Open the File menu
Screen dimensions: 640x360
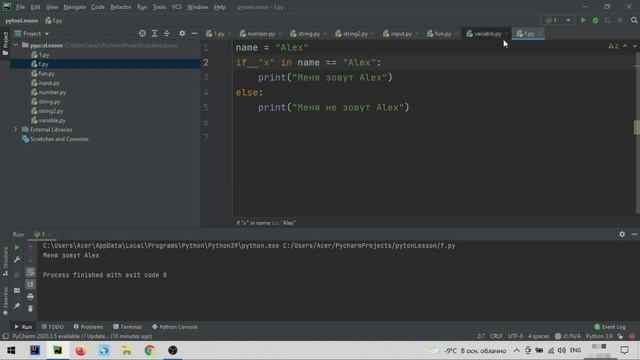tap(20, 7)
